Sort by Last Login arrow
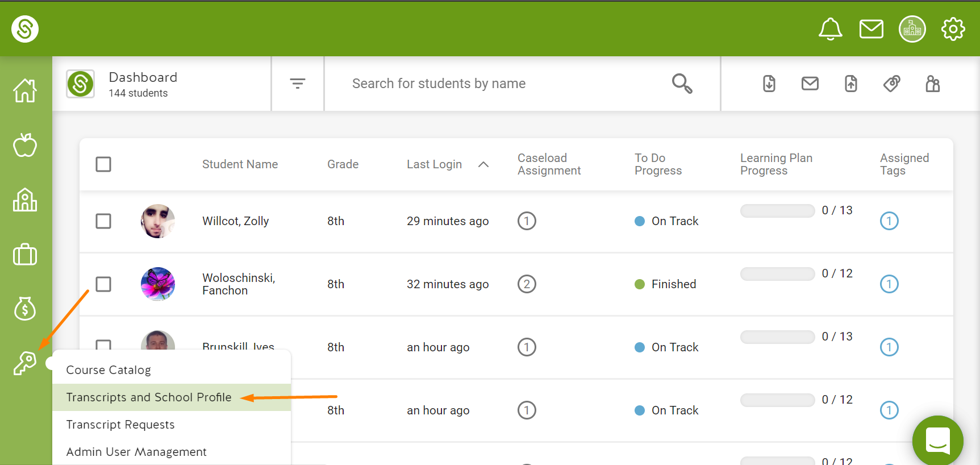 pyautogui.click(x=483, y=164)
